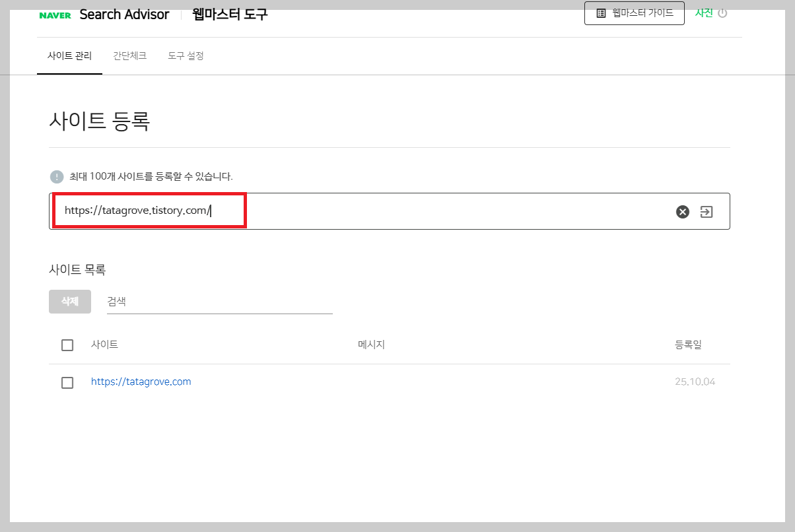The image size is (795, 532).
Task: Open the registered site https://tatagrove.com
Action: pos(141,382)
